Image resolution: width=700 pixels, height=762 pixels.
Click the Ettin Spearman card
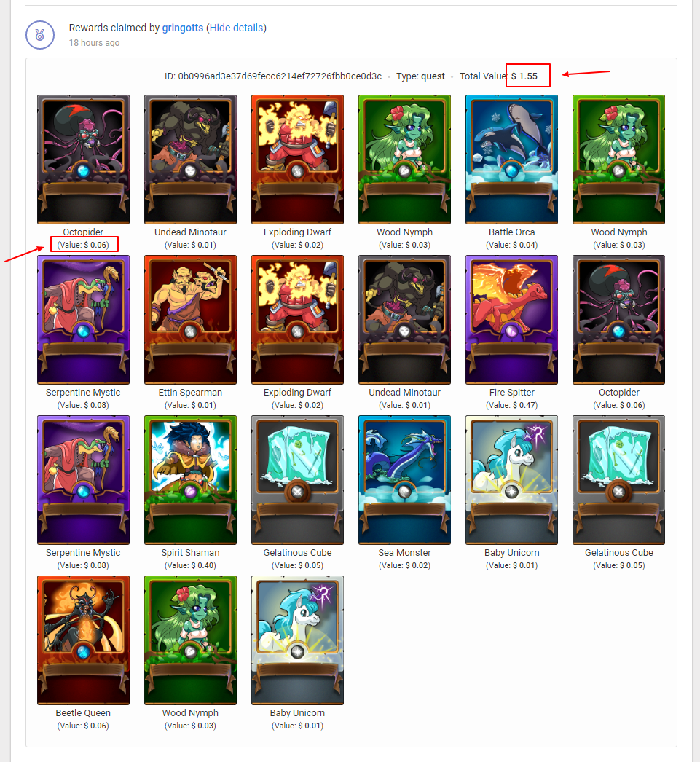click(x=190, y=320)
